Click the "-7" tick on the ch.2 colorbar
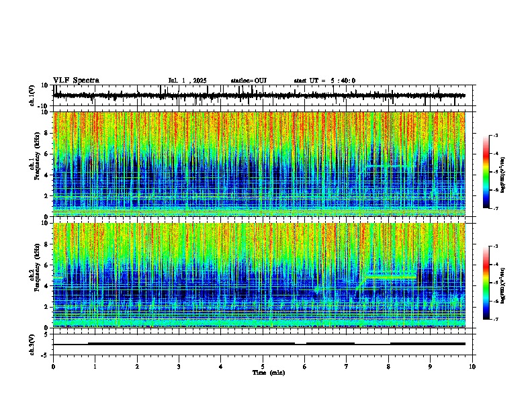This screenshot has width=532, height=411. coord(496,320)
